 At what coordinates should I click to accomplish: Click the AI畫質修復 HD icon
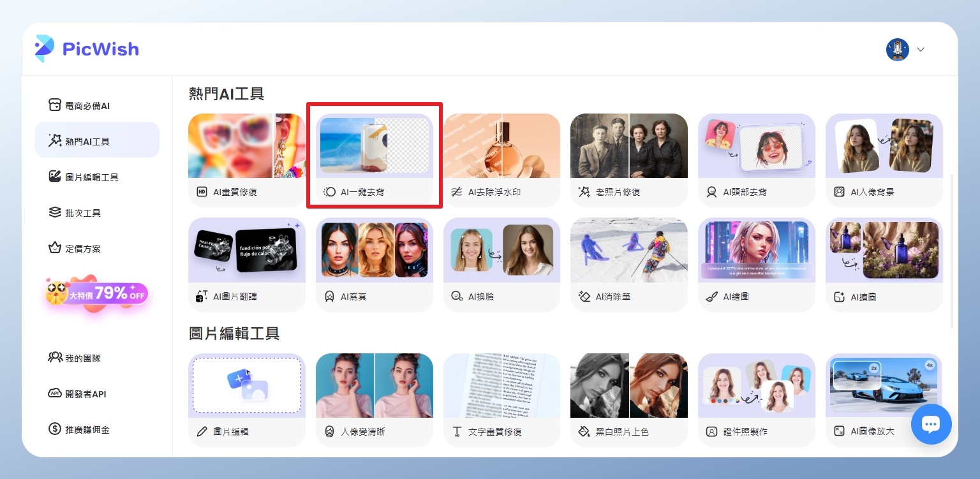point(202,192)
